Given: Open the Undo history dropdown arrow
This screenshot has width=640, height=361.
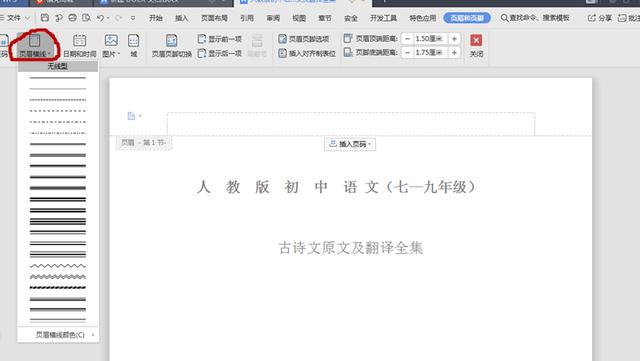Looking at the screenshot, I should click(108, 18).
